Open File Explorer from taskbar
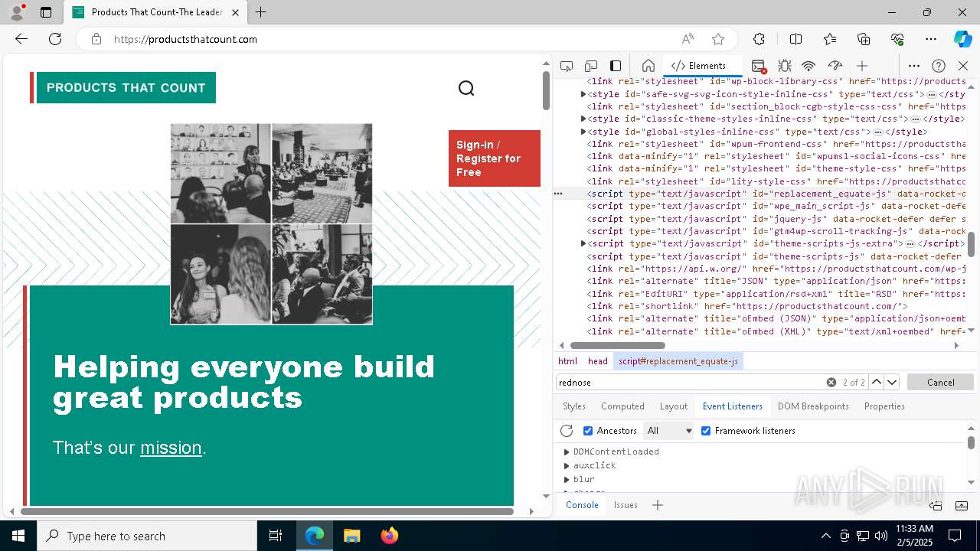This screenshot has height=551, width=980. (x=351, y=536)
